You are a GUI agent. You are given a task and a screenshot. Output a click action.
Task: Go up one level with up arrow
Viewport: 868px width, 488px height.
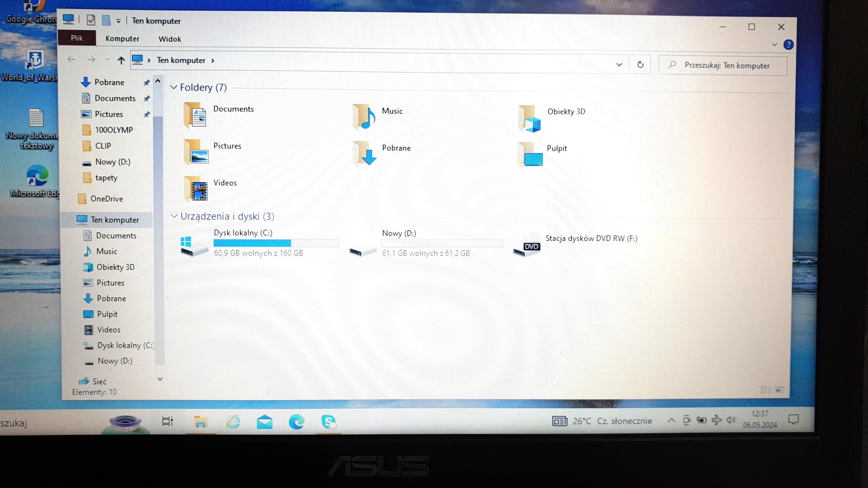click(121, 60)
